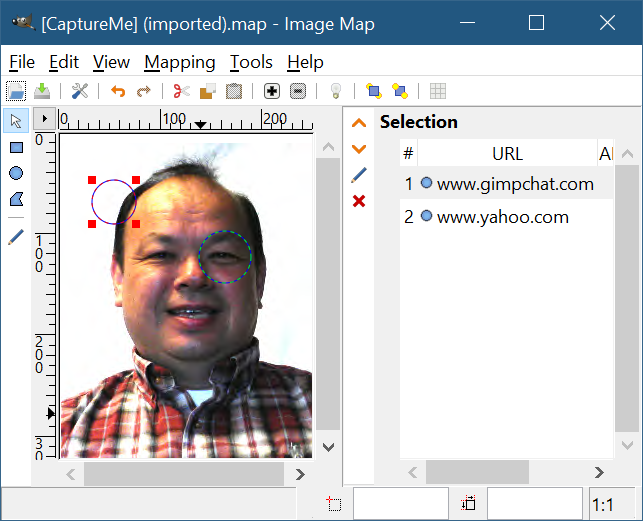This screenshot has width=643, height=521.
Task: Click image vertical scrollbar up arrow
Action: [328, 147]
